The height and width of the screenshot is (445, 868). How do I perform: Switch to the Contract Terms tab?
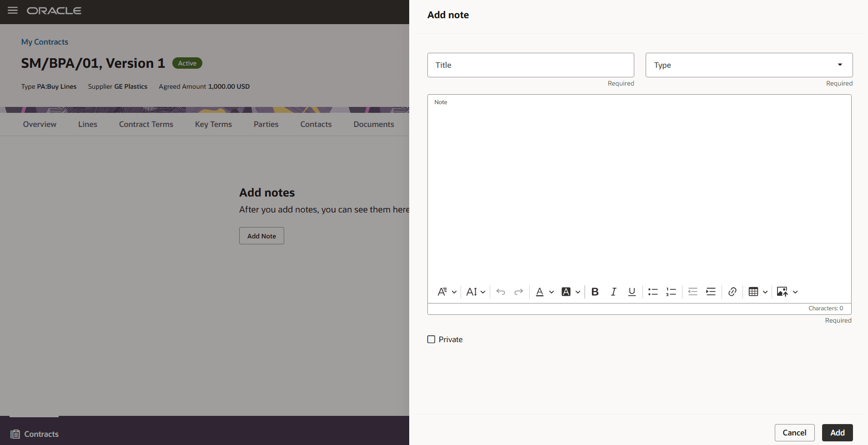point(146,124)
